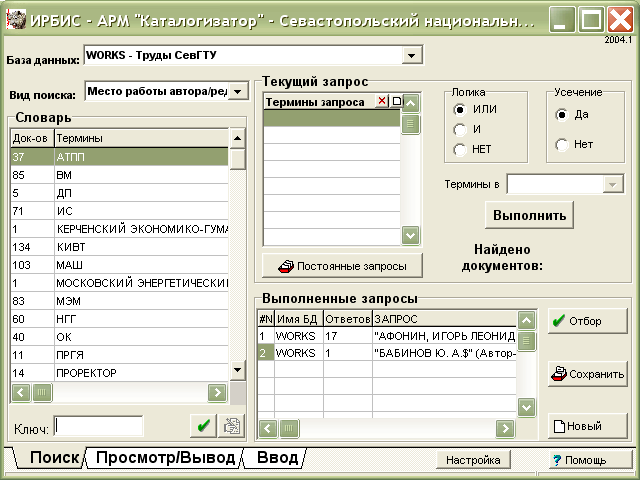This screenshot has height=480, width=640.
Task: Open Постоянные запросы
Action: point(342,266)
